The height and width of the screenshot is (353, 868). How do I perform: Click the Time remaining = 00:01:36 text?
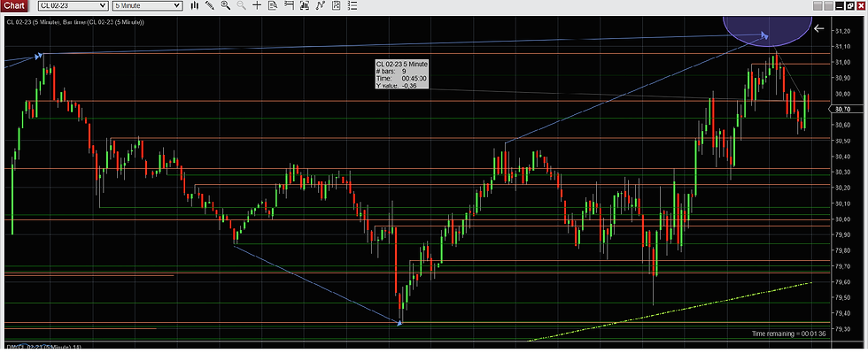[789, 334]
